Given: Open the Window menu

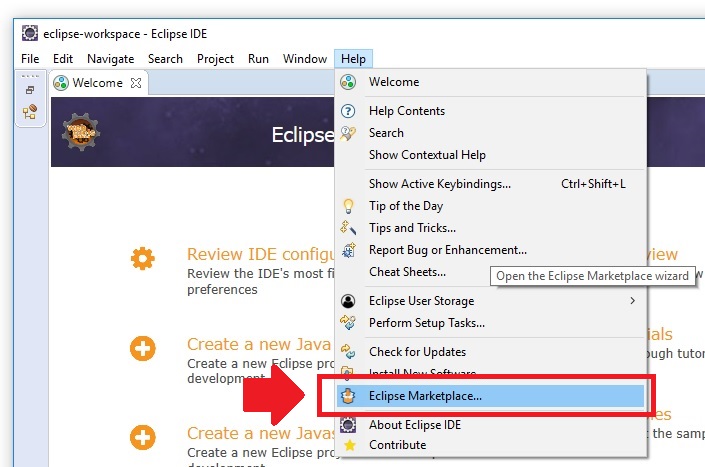Looking at the screenshot, I should coord(305,59).
